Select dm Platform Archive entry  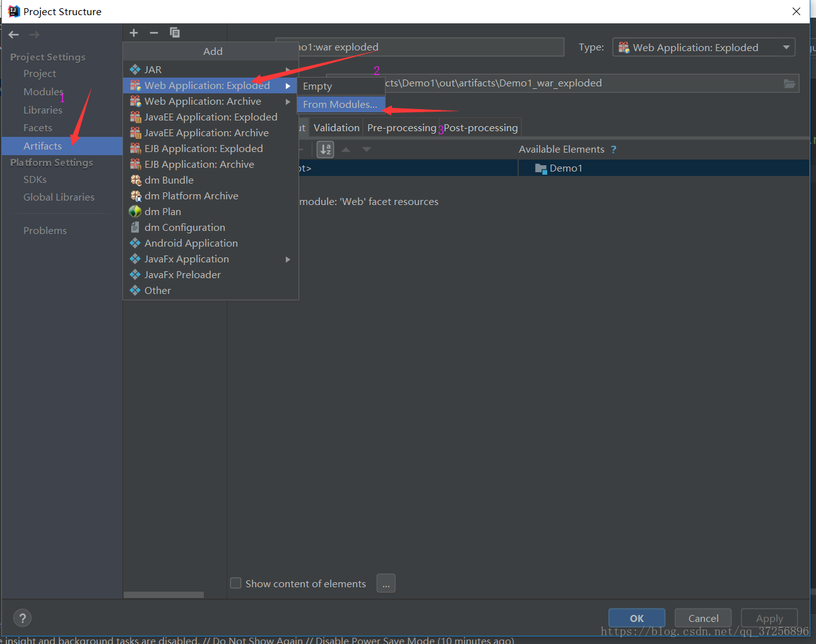(210, 196)
